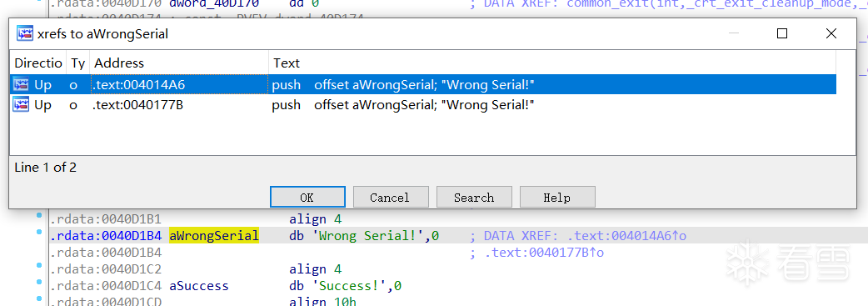This screenshot has height=306, width=868.
Task: Sort by the Direction column header
Action: click(x=38, y=63)
